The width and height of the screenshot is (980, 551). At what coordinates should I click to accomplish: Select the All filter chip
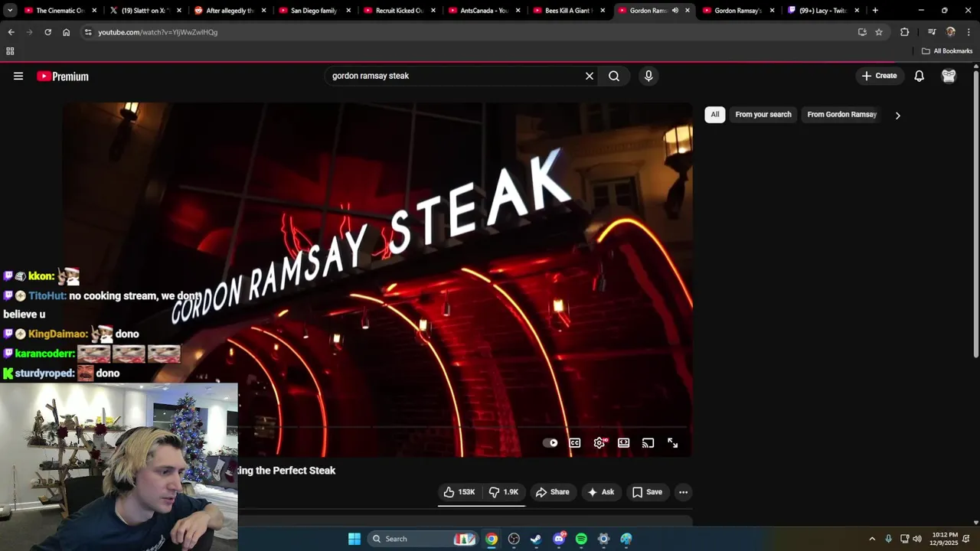(x=715, y=114)
